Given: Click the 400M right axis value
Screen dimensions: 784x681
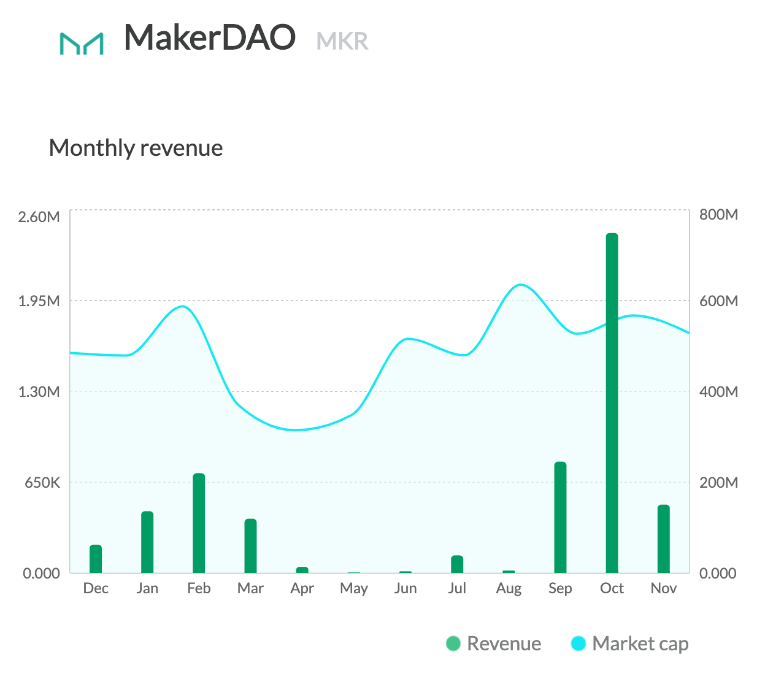Looking at the screenshot, I should tap(718, 392).
